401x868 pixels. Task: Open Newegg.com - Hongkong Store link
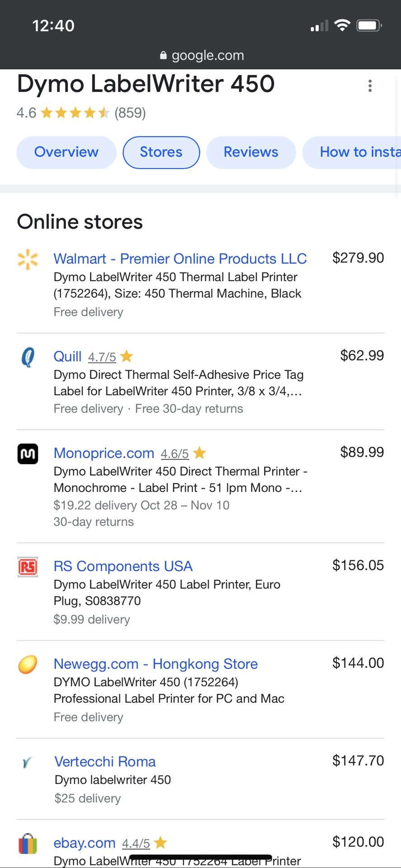tap(156, 664)
